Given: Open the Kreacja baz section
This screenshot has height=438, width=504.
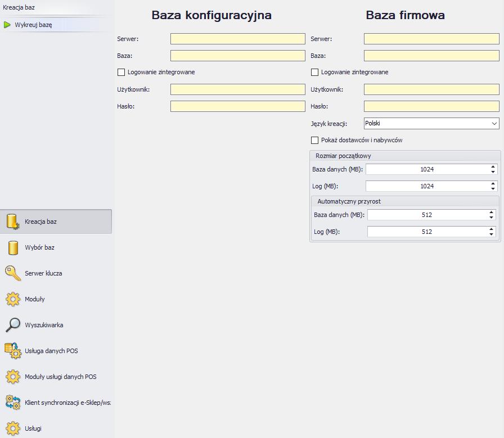Looking at the screenshot, I should pos(56,222).
